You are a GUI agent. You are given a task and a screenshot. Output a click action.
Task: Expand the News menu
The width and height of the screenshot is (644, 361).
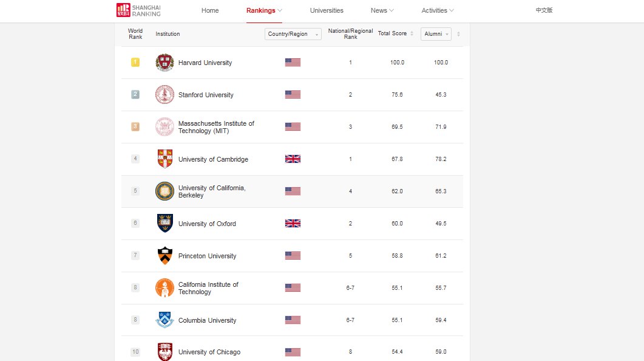click(382, 11)
